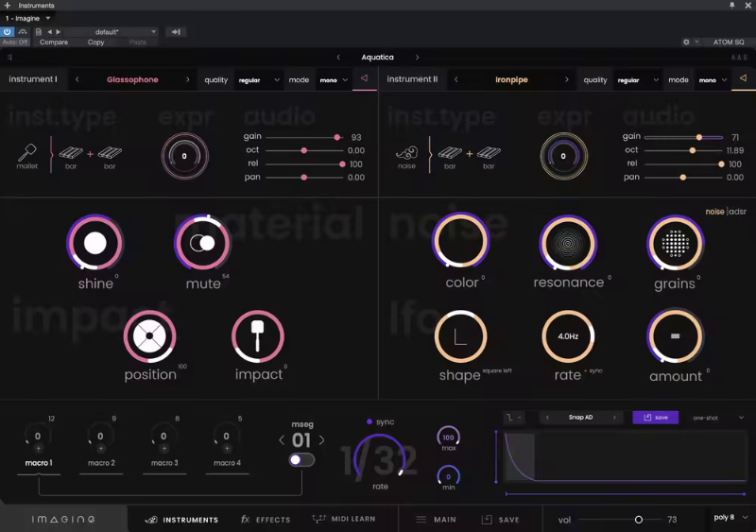
Task: Click the purple save envelope button
Action: (655, 417)
